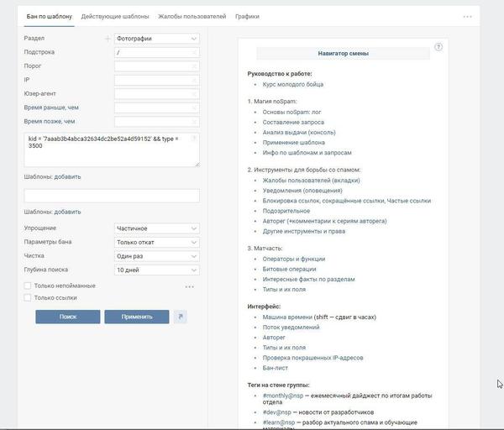Open the Курс молодого бойца link
The height and width of the screenshot is (430, 504).
coord(292,84)
